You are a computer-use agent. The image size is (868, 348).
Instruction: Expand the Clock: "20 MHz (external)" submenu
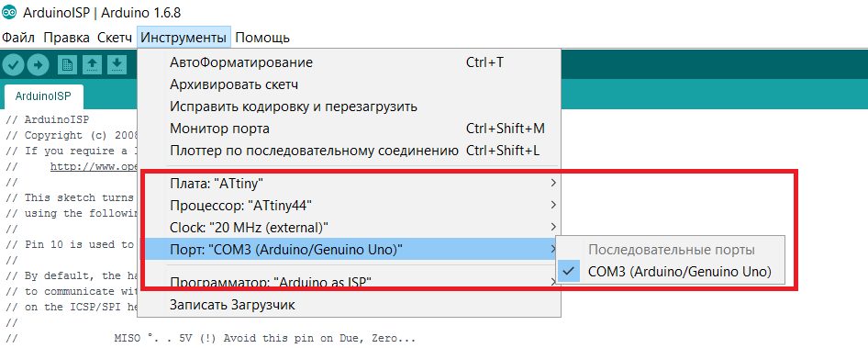tap(350, 227)
